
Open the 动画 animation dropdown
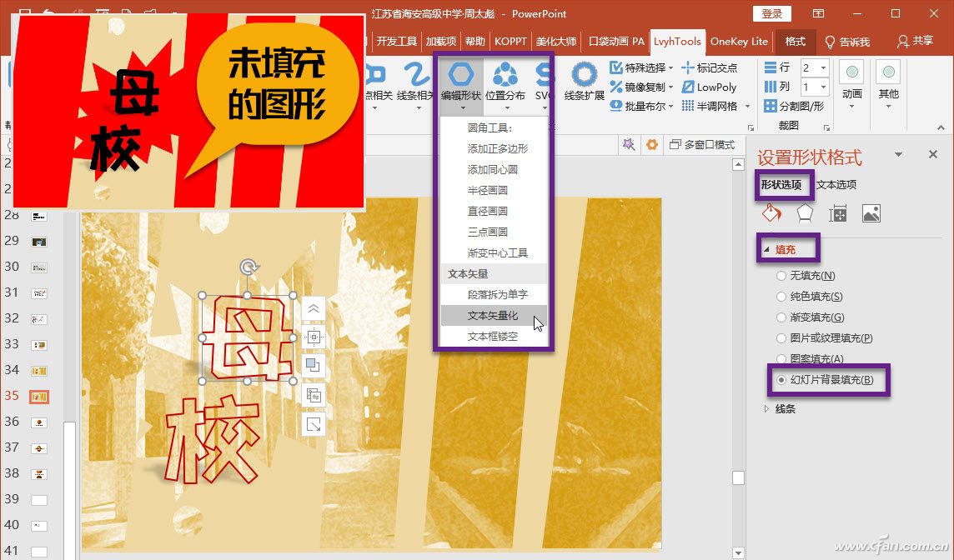click(x=851, y=92)
